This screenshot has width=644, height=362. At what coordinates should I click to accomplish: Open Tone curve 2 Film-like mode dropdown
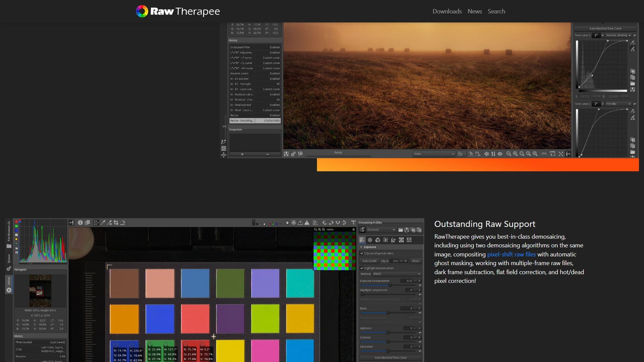619,104
